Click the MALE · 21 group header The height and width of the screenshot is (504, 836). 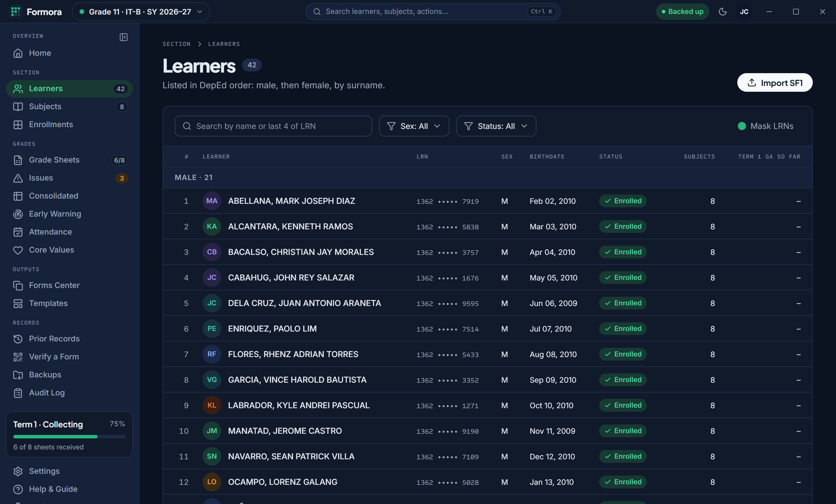point(487,177)
